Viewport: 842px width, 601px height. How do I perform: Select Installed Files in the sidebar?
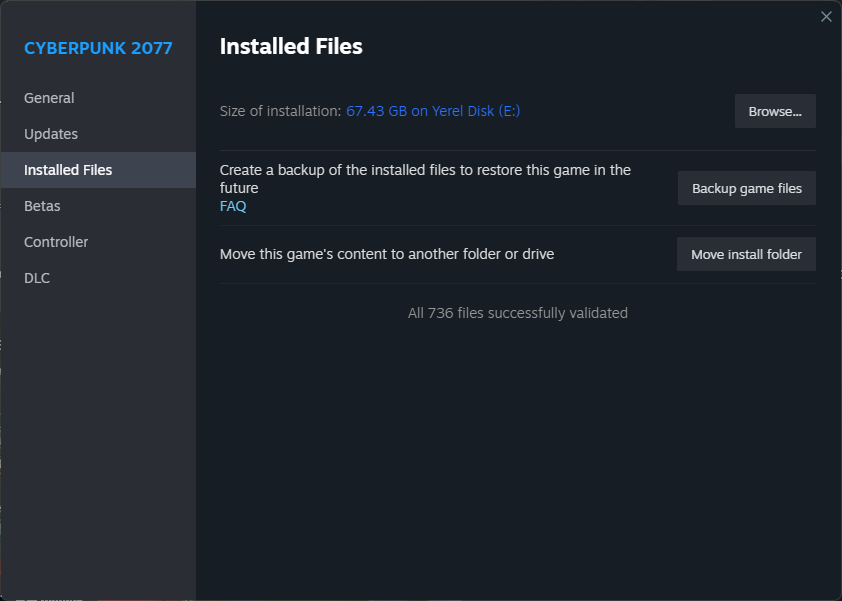tap(68, 170)
